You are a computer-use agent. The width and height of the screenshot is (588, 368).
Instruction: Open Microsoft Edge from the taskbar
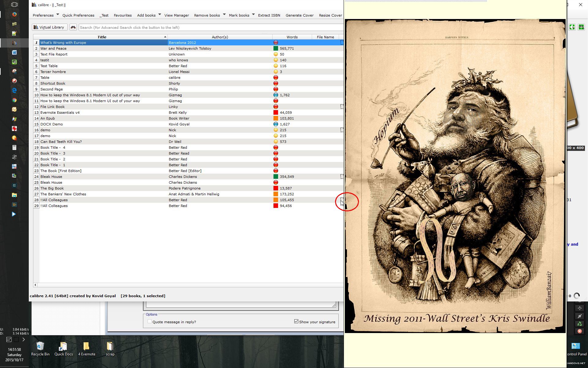coord(14,90)
